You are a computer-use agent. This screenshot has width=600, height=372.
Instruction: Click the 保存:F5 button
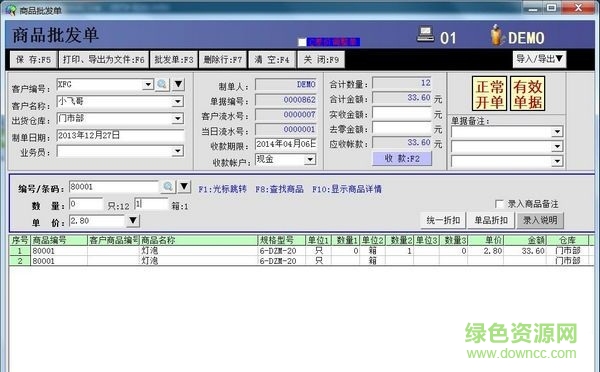click(x=33, y=60)
